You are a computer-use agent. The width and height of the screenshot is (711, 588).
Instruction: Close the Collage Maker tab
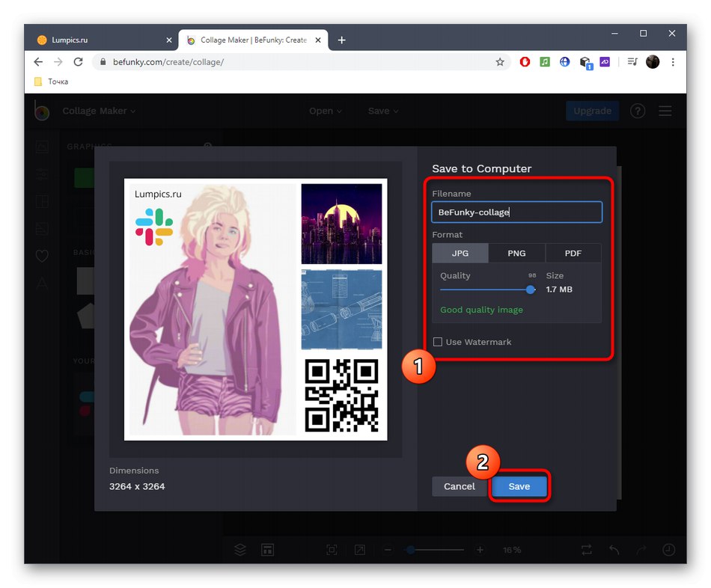pyautogui.click(x=318, y=40)
